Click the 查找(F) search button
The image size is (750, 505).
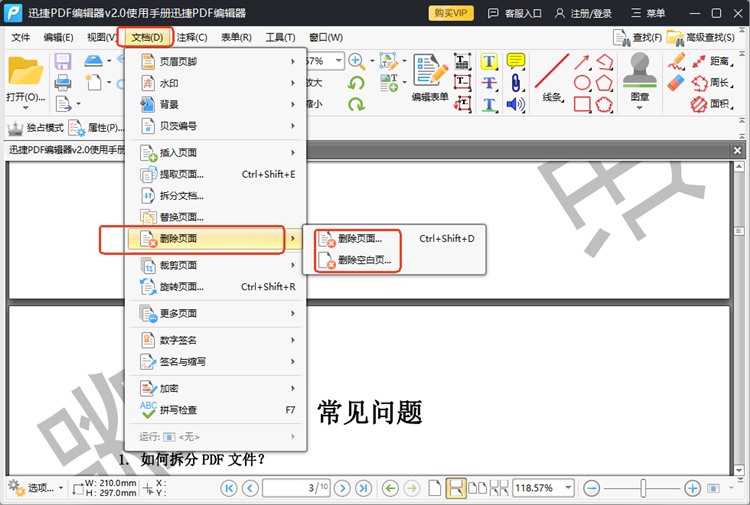(638, 37)
